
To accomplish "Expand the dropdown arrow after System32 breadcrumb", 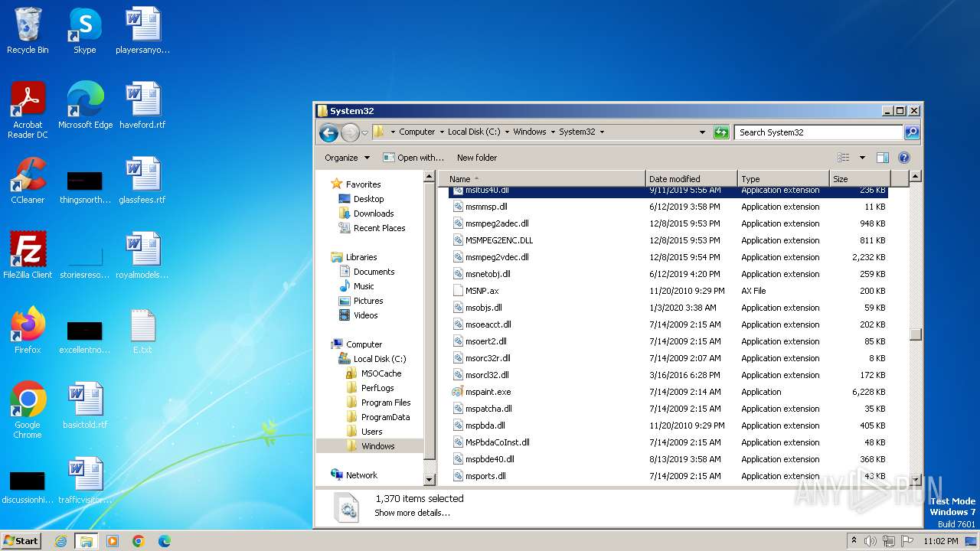I will 602,132.
